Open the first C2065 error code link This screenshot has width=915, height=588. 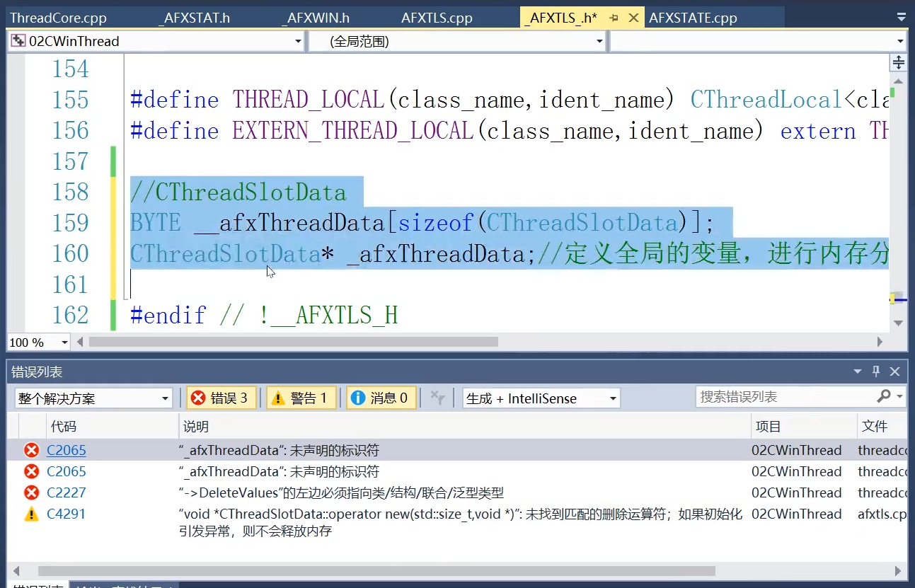[67, 450]
